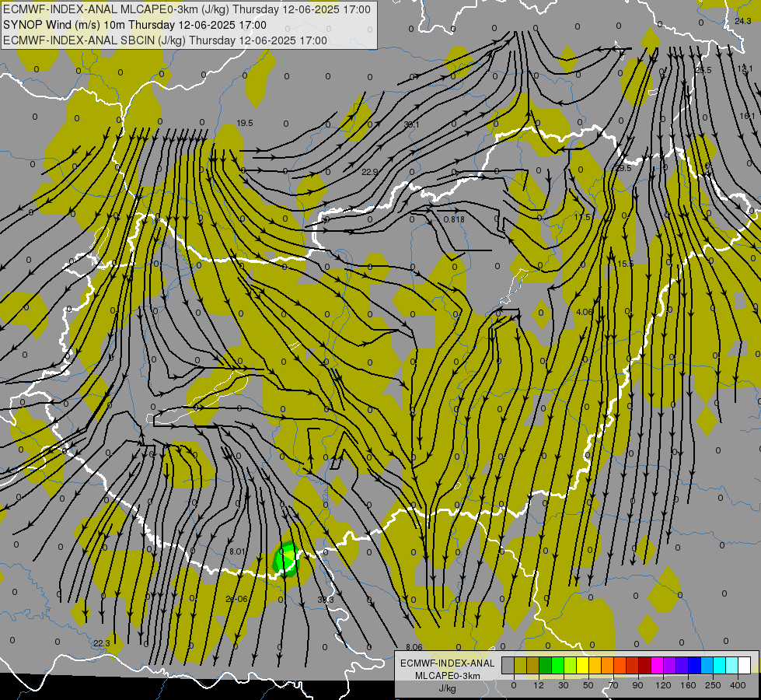Select the magenta legend color swatch
The height and width of the screenshot is (700, 761).
pyautogui.click(x=657, y=665)
